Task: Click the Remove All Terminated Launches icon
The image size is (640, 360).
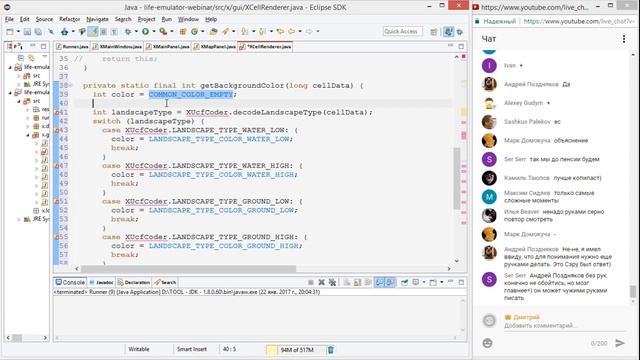Action: pos(332,282)
